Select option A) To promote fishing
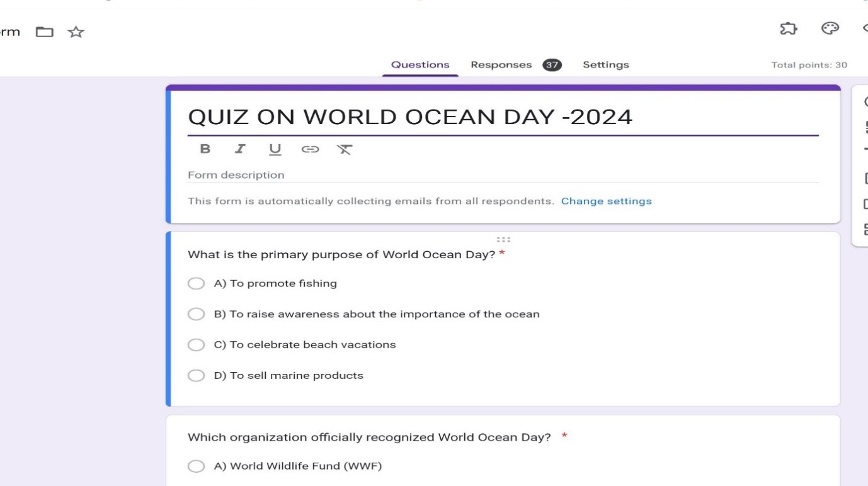 tap(196, 283)
